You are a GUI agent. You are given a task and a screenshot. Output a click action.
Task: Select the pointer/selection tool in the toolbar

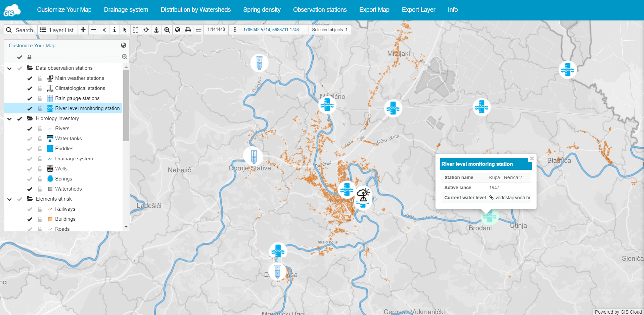click(x=125, y=30)
